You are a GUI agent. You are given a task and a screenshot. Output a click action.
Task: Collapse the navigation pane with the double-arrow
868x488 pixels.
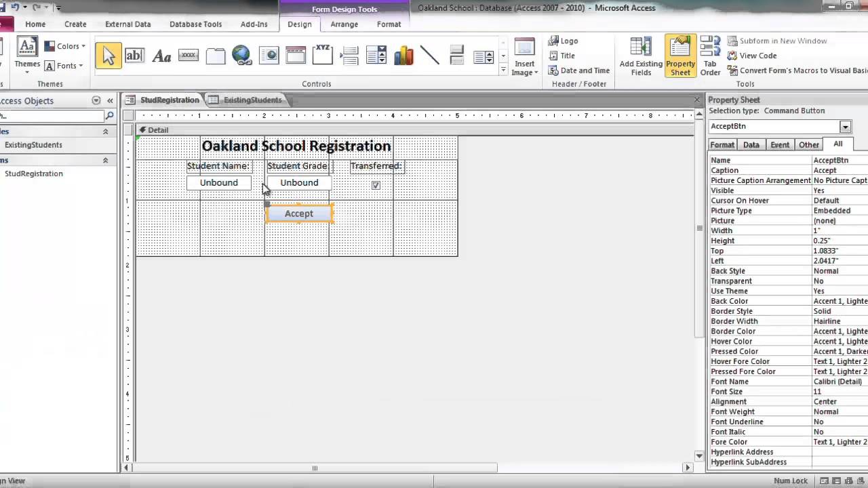coord(110,100)
